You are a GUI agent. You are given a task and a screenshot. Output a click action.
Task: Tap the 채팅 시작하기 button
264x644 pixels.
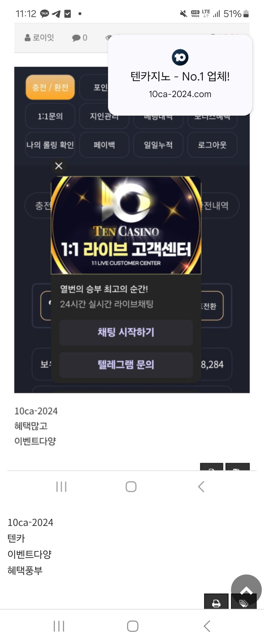pos(126,332)
